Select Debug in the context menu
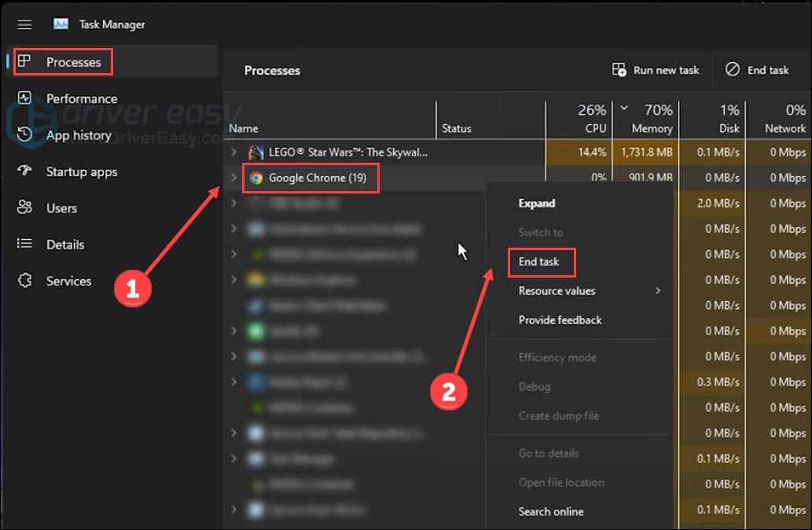812x530 pixels. click(535, 386)
